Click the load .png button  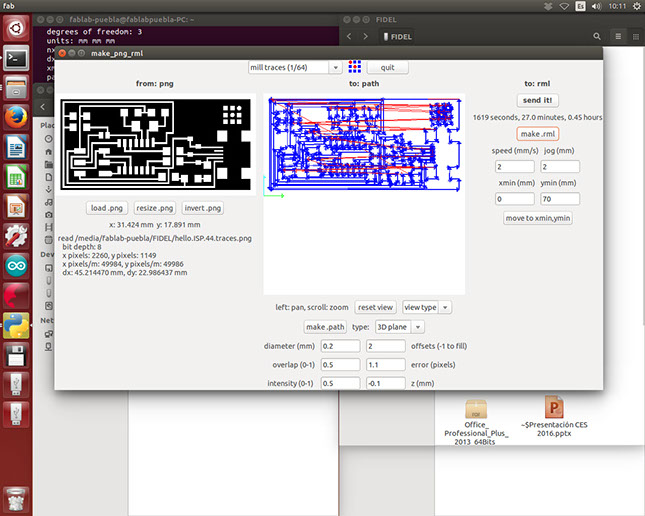pos(107,208)
